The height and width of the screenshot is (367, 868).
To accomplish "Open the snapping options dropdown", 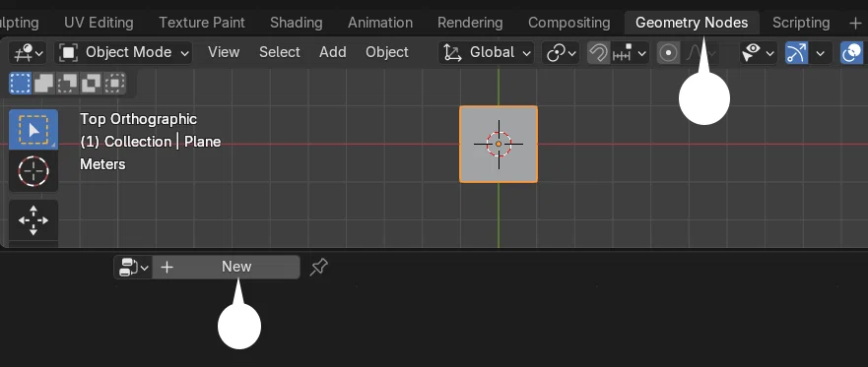I will [630, 53].
